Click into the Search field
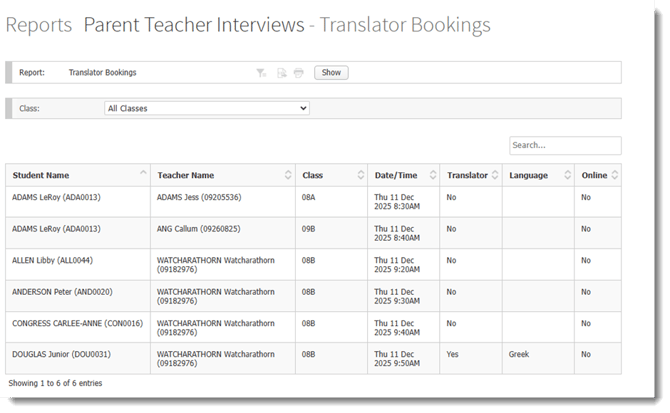 564,145
